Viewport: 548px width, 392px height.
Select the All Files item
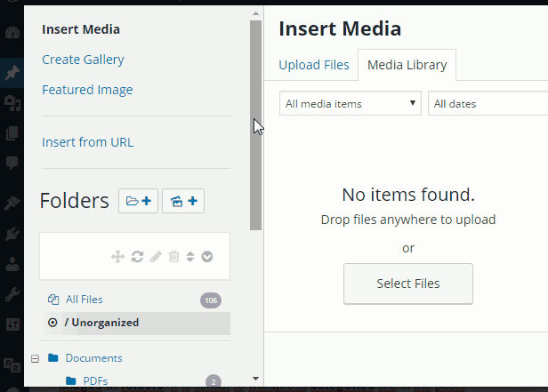point(84,300)
